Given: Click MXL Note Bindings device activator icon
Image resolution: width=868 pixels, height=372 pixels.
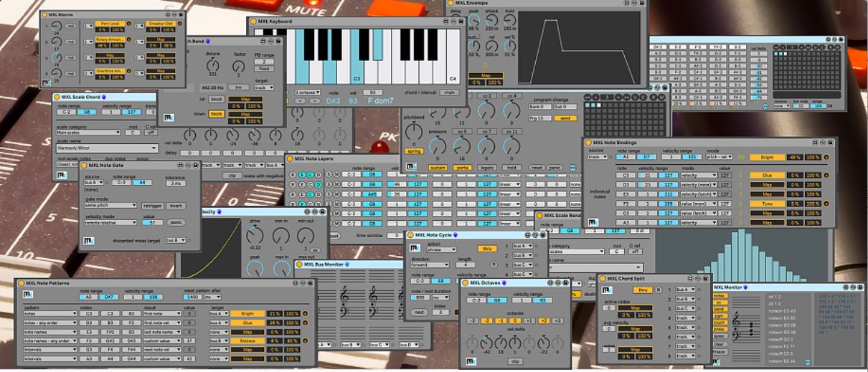Looking at the screenshot, I should [590, 143].
